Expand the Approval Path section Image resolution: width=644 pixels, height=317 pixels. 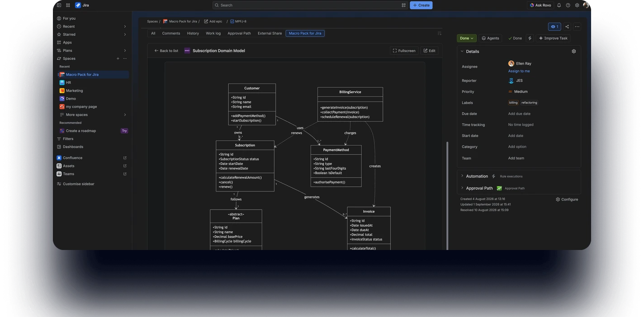pyautogui.click(x=462, y=187)
